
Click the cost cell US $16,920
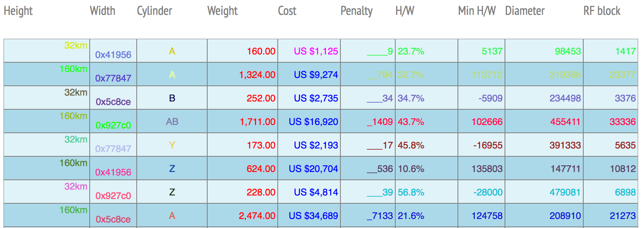point(313,122)
